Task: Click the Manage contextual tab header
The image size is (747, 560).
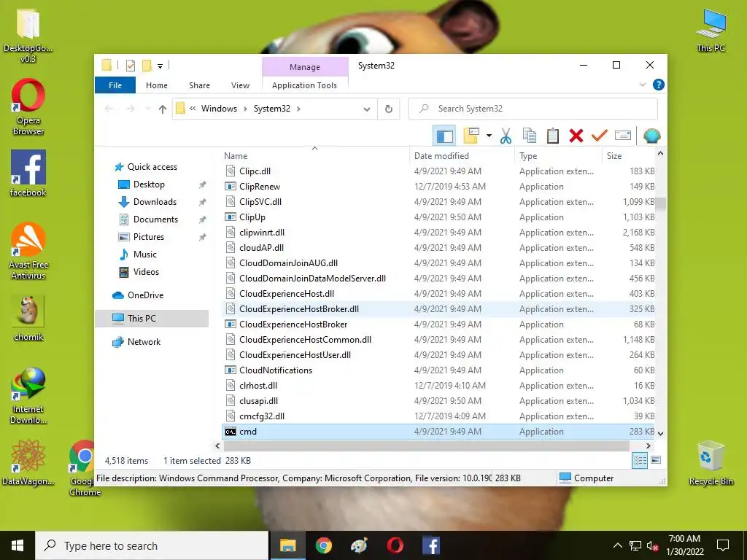Action: [305, 67]
